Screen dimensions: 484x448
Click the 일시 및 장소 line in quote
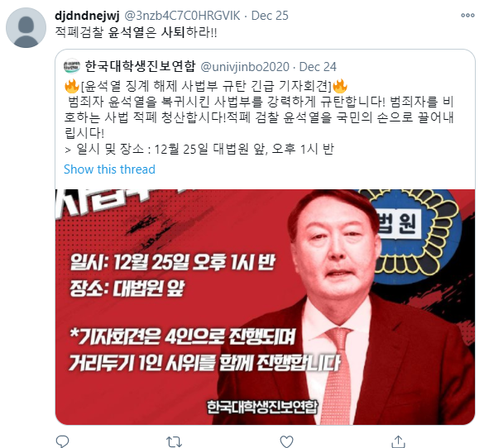(199, 149)
